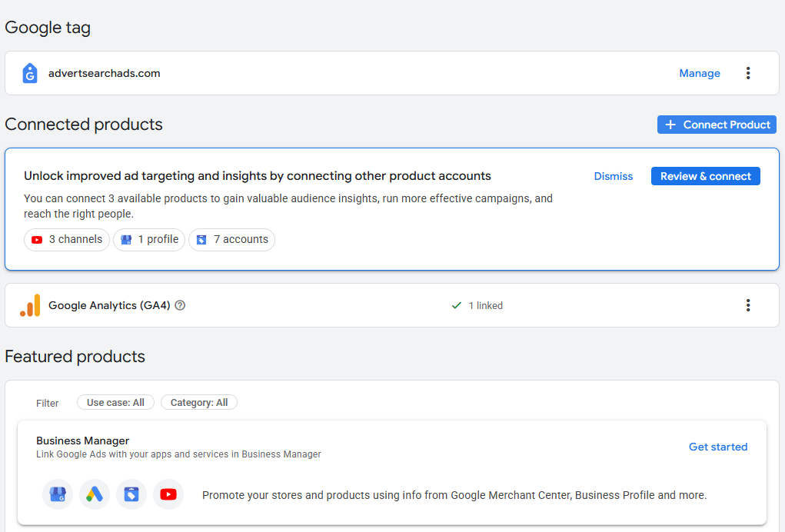The width and height of the screenshot is (785, 532).
Task: Click the Business Profile icon in 1 profile chip
Action: click(x=126, y=240)
